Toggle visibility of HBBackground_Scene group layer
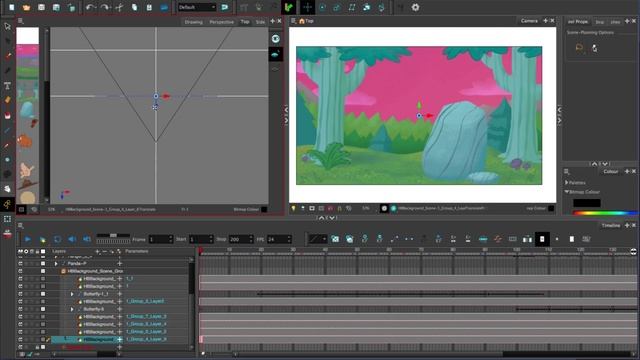 [x=20, y=271]
